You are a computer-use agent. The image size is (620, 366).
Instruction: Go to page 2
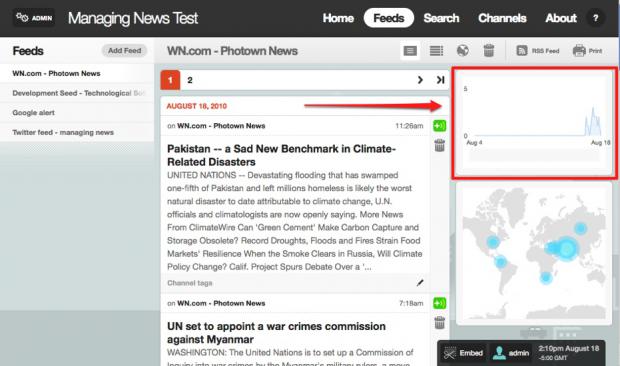(190, 80)
